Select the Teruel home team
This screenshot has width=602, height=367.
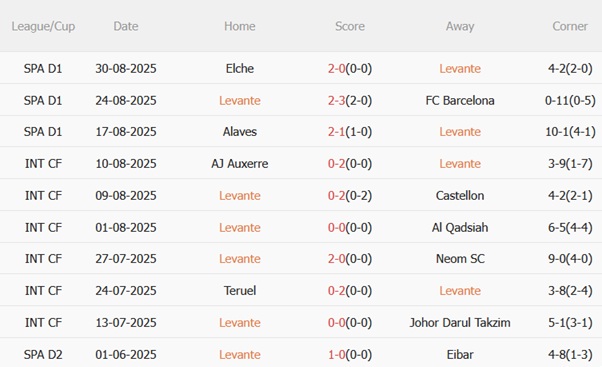240,291
